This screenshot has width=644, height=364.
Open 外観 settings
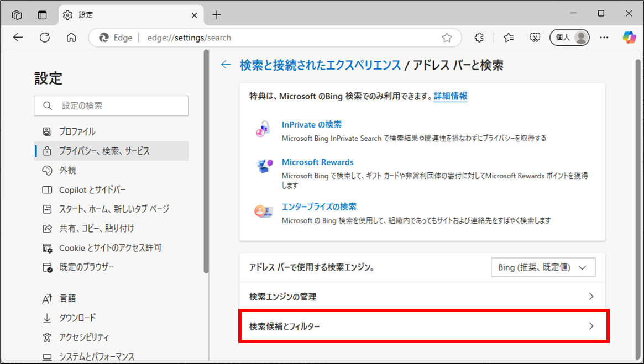click(111, 170)
